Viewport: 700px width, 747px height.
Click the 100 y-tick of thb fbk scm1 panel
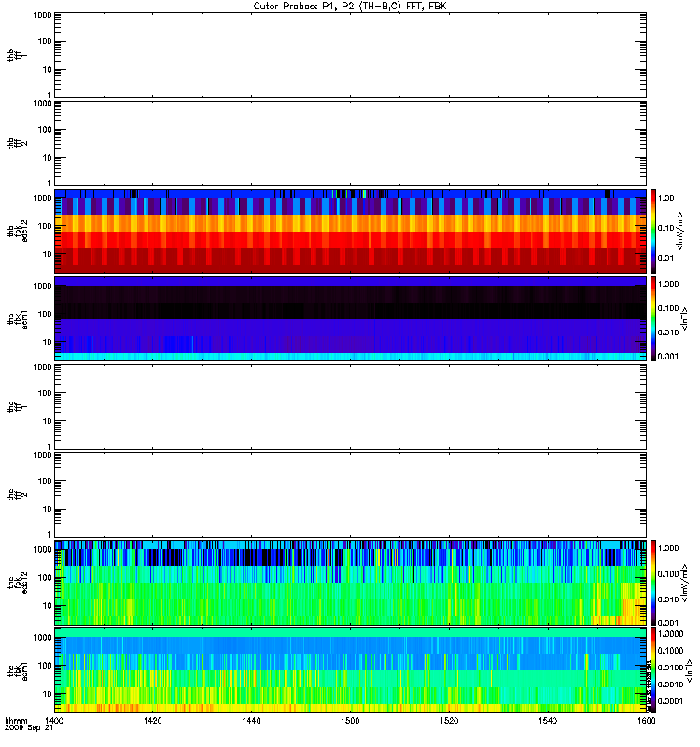[x=45, y=314]
